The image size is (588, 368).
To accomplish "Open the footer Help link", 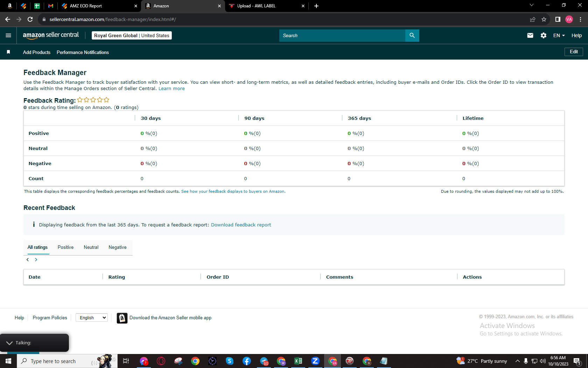I will click(19, 318).
